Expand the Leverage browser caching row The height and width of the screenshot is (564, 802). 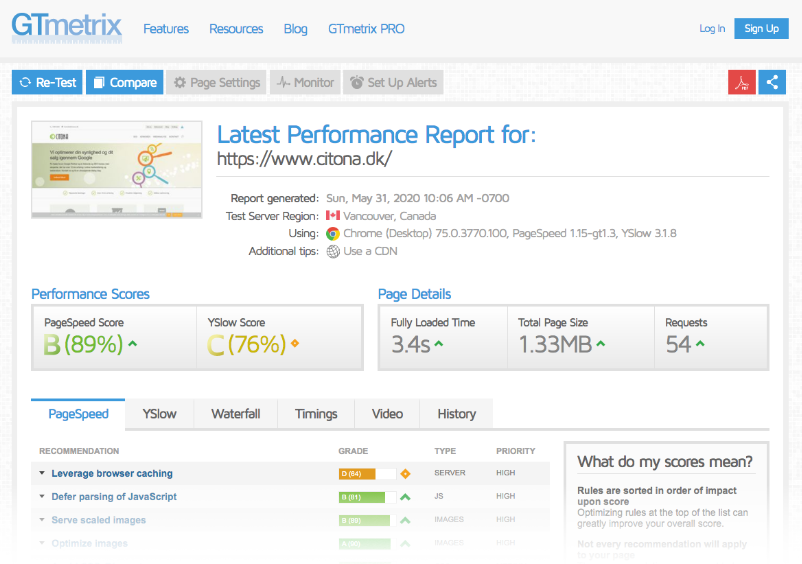click(x=41, y=473)
